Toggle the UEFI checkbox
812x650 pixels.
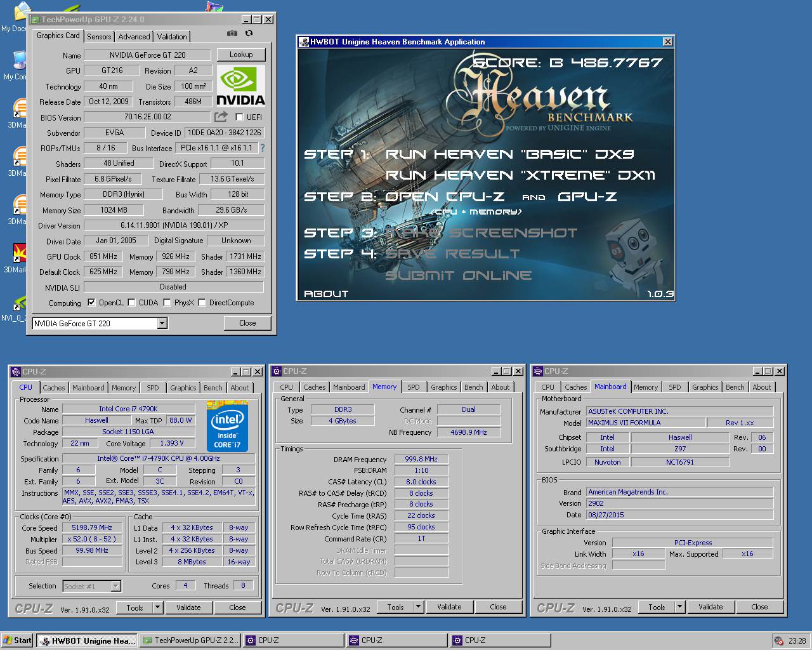click(x=239, y=117)
